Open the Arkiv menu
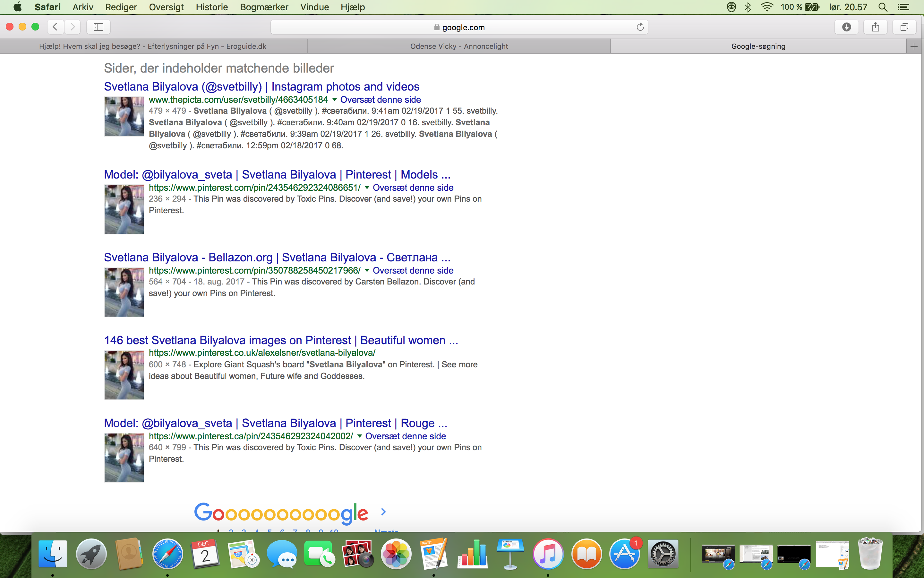This screenshot has width=924, height=578. point(83,7)
